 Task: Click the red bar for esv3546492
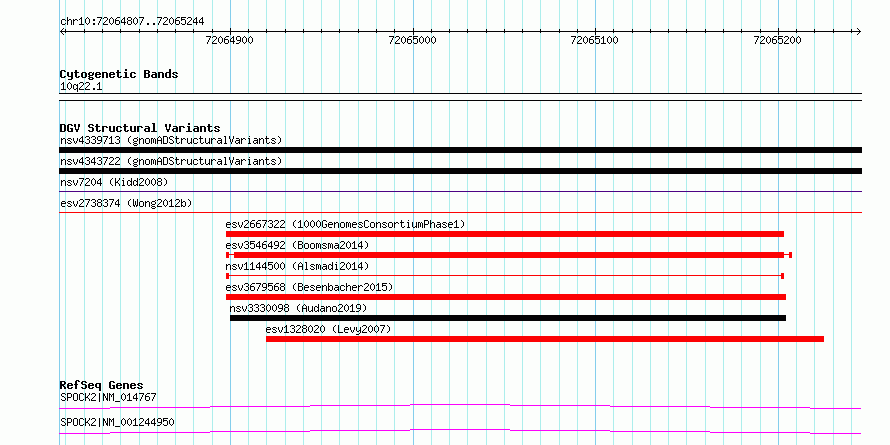click(x=509, y=255)
